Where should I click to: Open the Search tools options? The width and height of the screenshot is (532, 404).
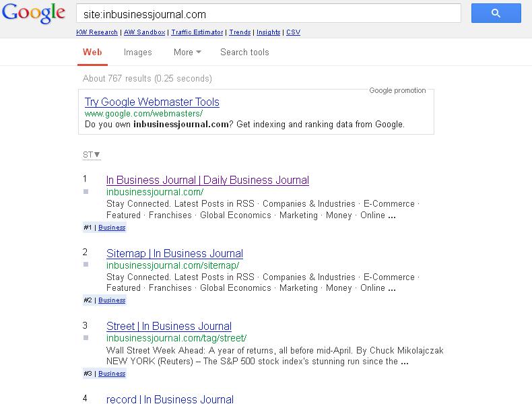244,53
